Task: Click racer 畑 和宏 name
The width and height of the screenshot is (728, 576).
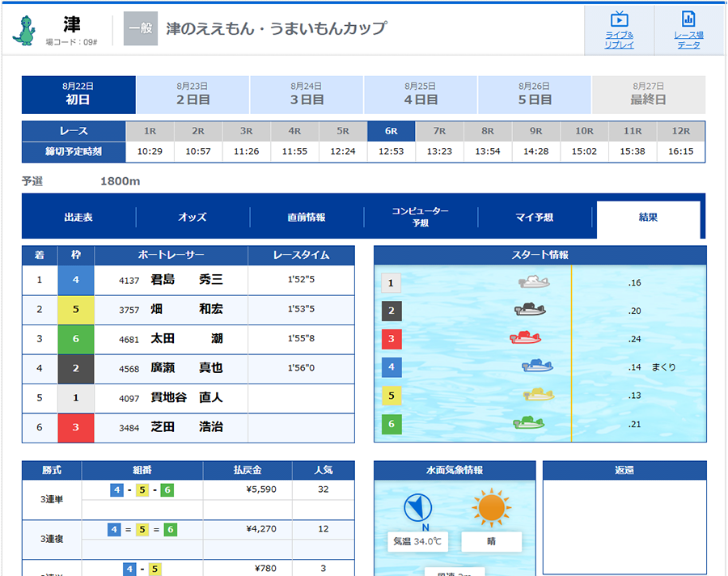Action: click(187, 309)
